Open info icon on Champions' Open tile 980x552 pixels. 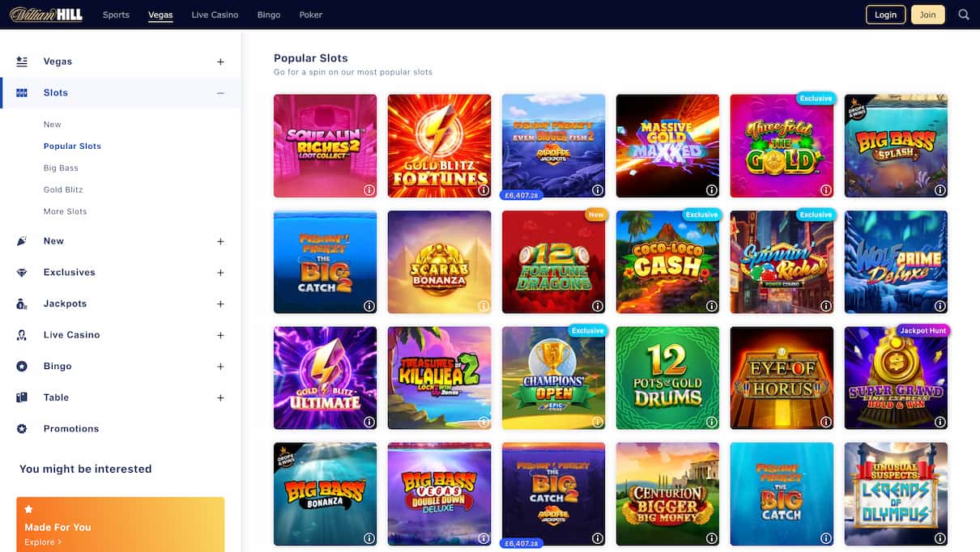click(598, 422)
